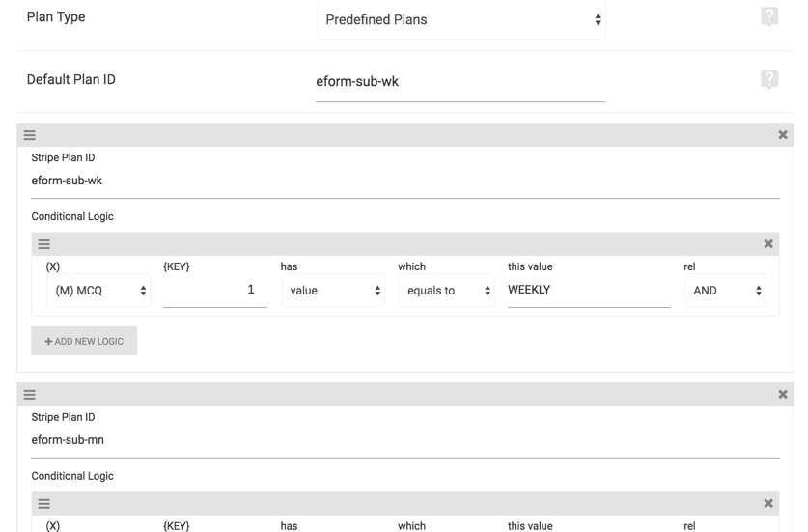Remove the eform-sub-wk plan block
808x532 pixels.
click(x=783, y=134)
